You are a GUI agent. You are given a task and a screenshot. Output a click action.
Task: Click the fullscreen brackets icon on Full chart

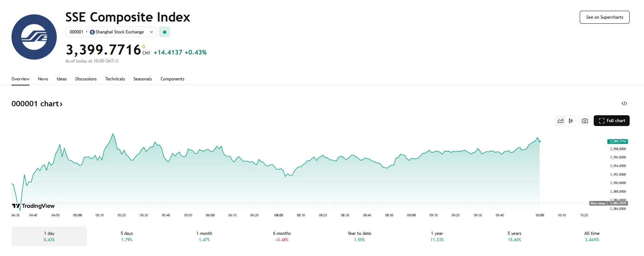602,121
